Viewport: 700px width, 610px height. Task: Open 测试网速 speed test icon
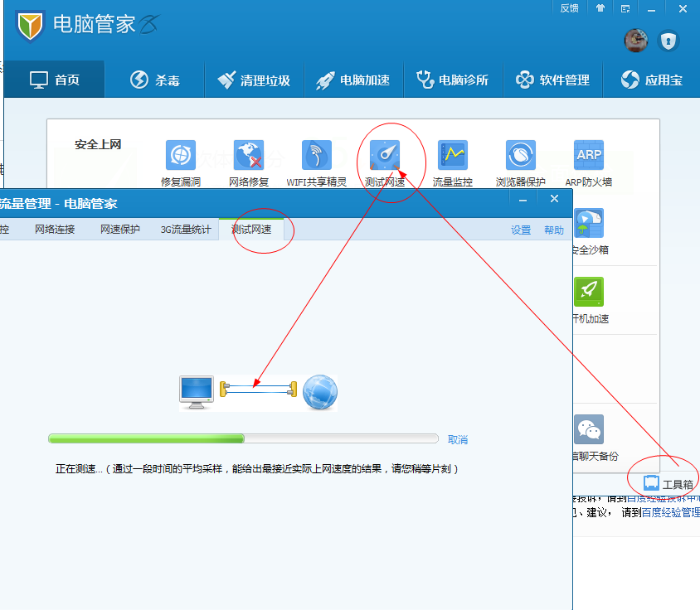(384, 156)
